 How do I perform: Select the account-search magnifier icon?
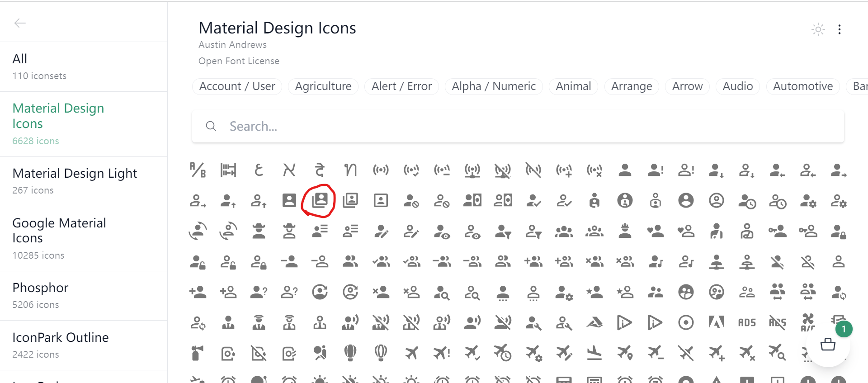pos(443,292)
